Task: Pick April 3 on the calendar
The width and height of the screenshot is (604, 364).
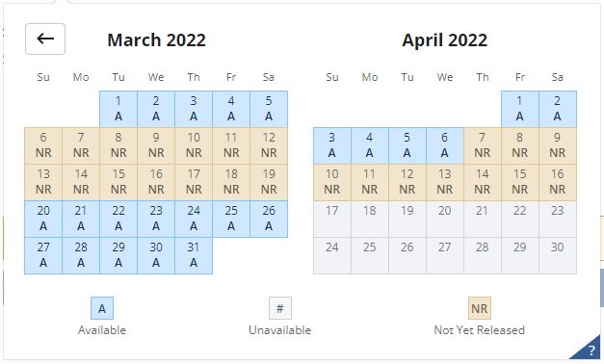Action: (332, 145)
